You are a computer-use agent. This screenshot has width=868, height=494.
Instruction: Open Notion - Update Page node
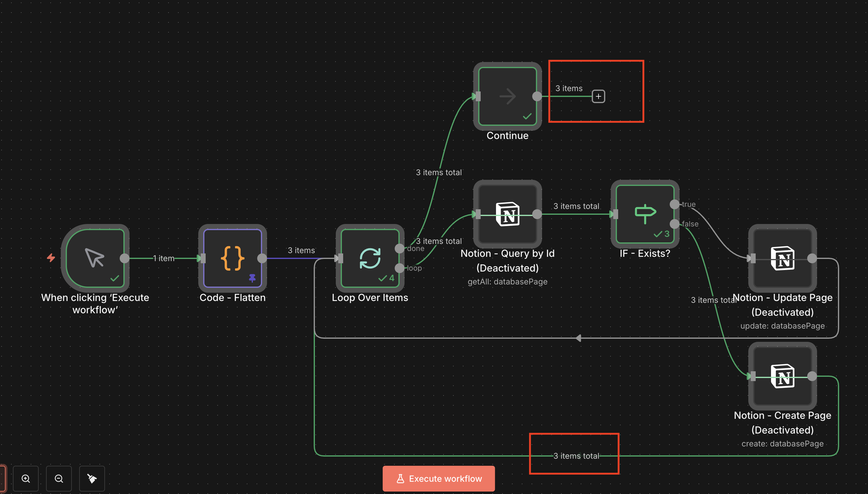(782, 258)
